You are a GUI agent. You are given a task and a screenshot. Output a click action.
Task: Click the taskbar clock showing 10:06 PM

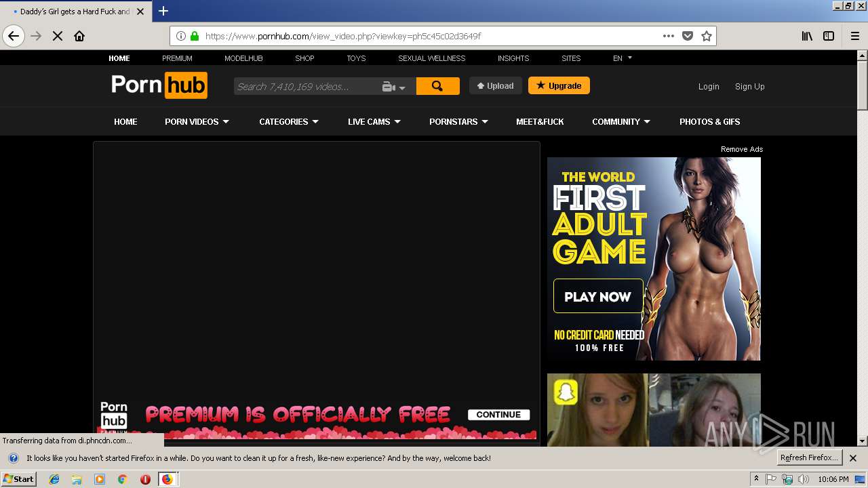point(833,479)
